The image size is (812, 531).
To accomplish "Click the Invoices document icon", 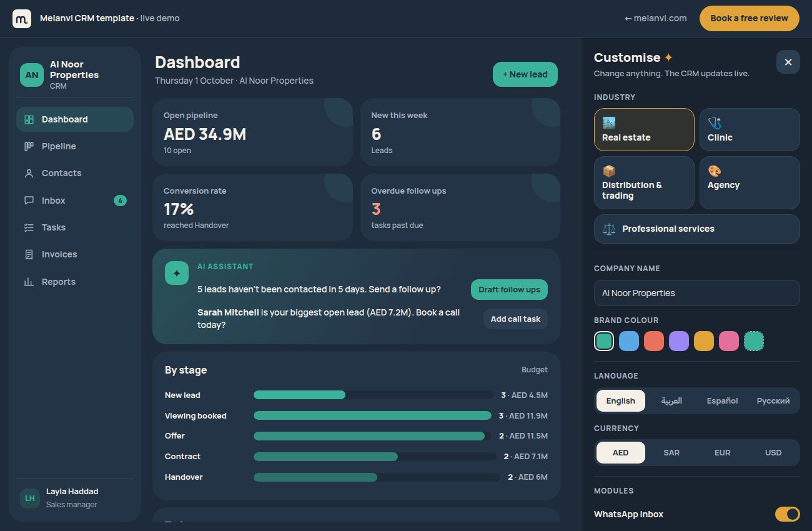I will tap(29, 254).
